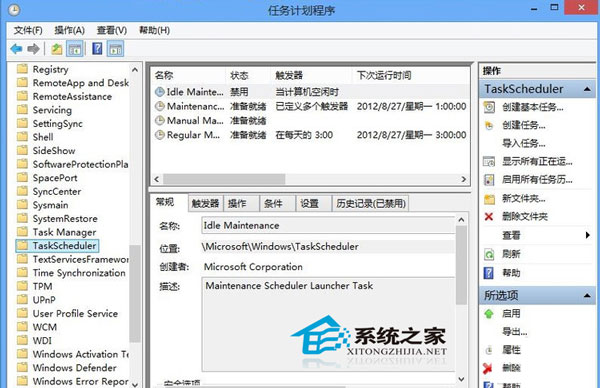Screen dimensions: 600x388
Task: Switch to the 设置 tab
Action: click(313, 204)
